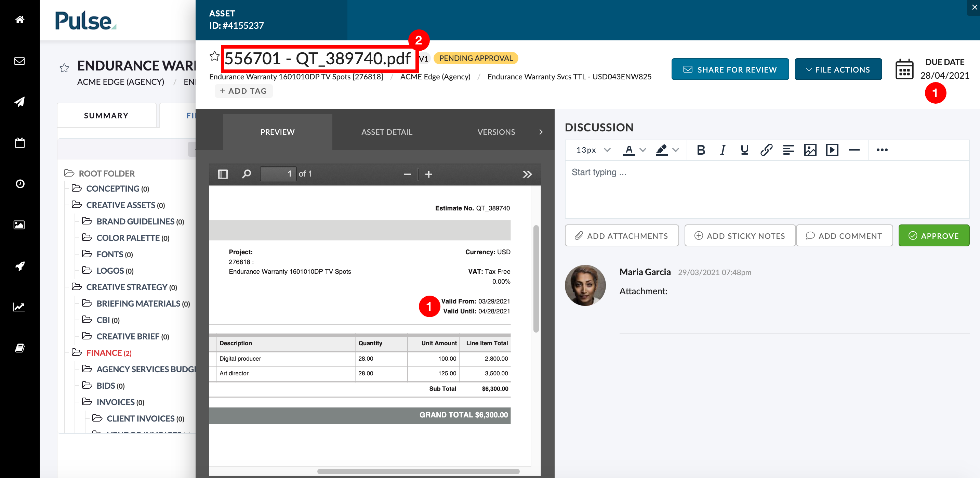Expand the Creative Assets folder
Viewport: 980px width, 478px height.
point(118,205)
